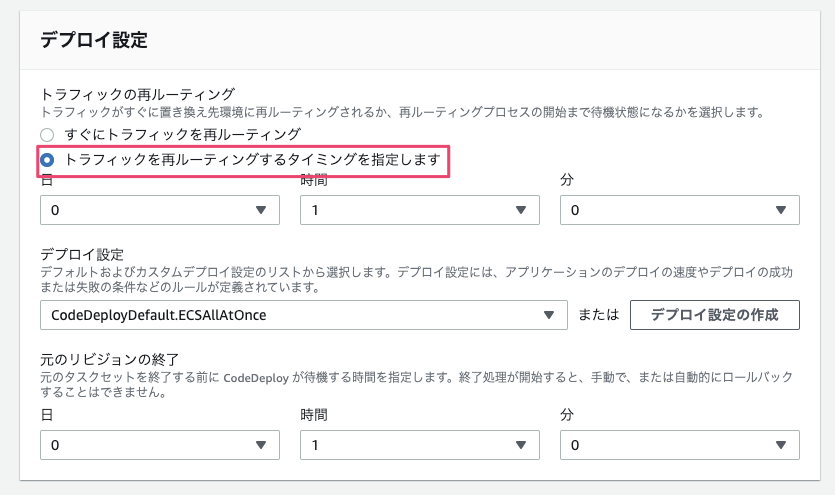
Task: Select トラフィックを再ルーティングするタイミングを指定します radio option
Action: (47, 160)
